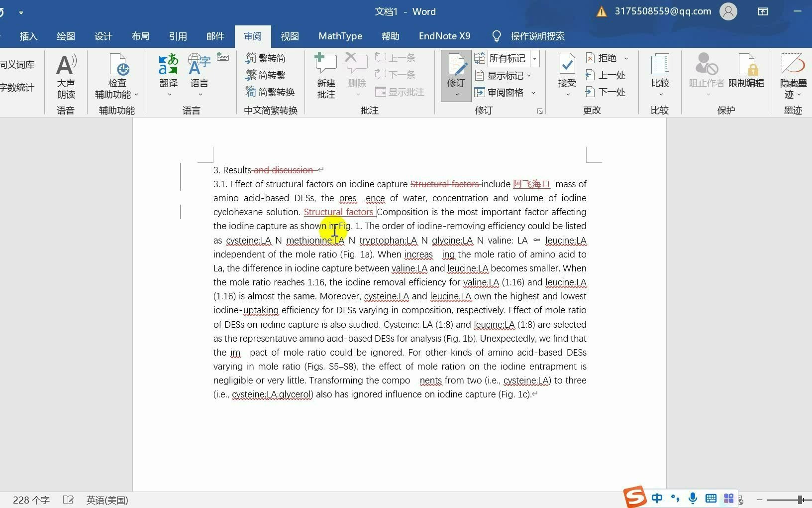The height and width of the screenshot is (508, 812).
Task: Switch Sogou input between Chinese and English
Action: point(656,498)
